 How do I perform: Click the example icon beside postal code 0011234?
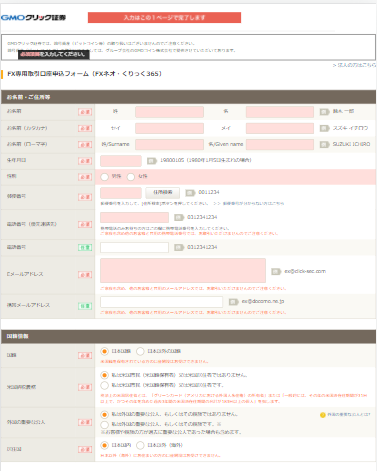[190, 193]
